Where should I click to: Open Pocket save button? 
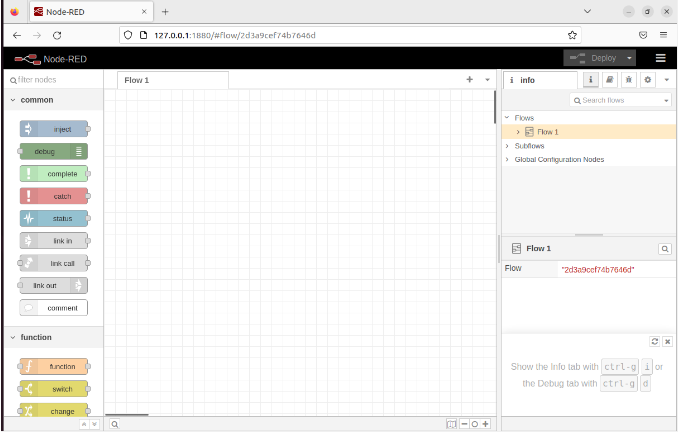tap(643, 35)
